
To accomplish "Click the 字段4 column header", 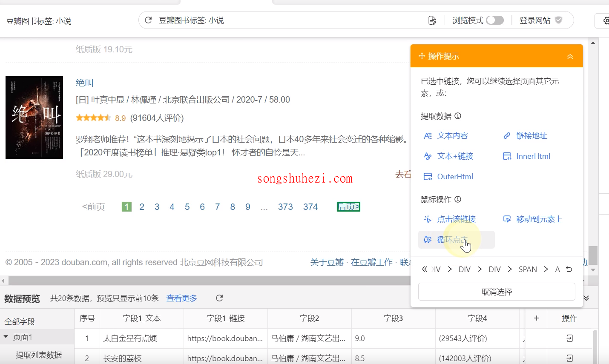I will tap(477, 318).
